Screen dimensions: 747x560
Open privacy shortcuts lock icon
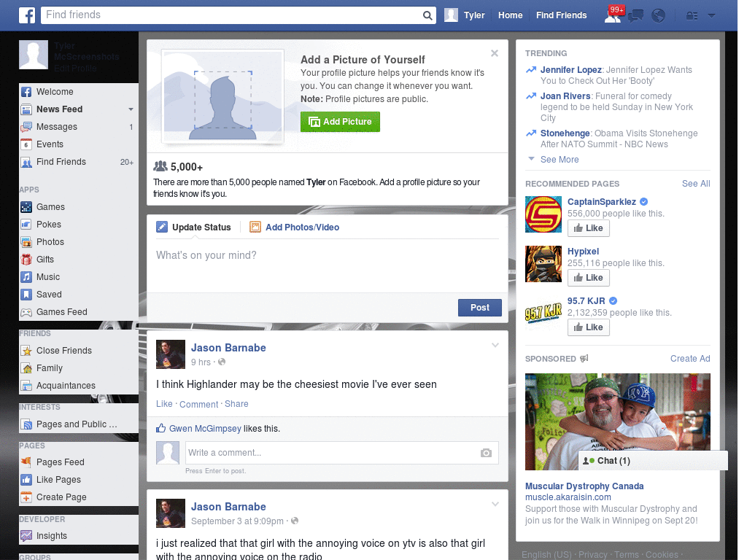[x=692, y=16]
